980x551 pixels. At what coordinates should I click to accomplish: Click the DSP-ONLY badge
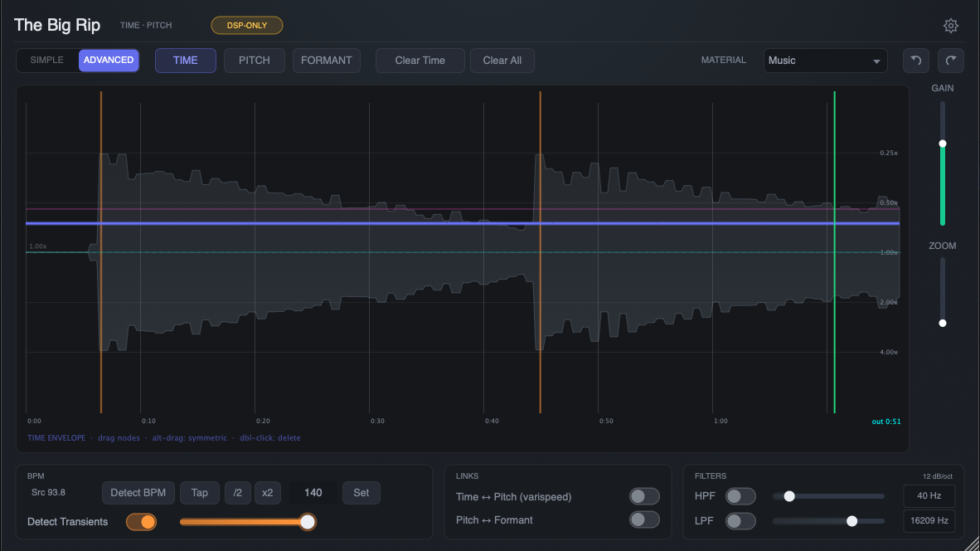[247, 26]
